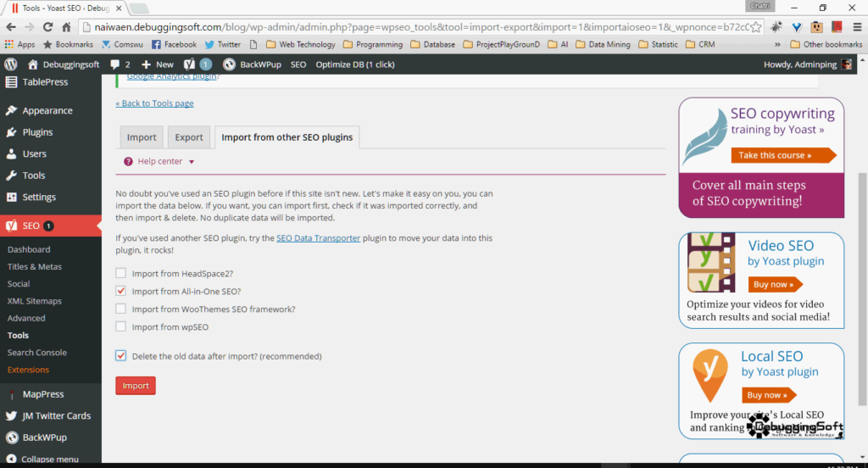Screen dimensions: 868x468
Task: Check Import from WooThemes SEO framework
Action: click(120, 309)
